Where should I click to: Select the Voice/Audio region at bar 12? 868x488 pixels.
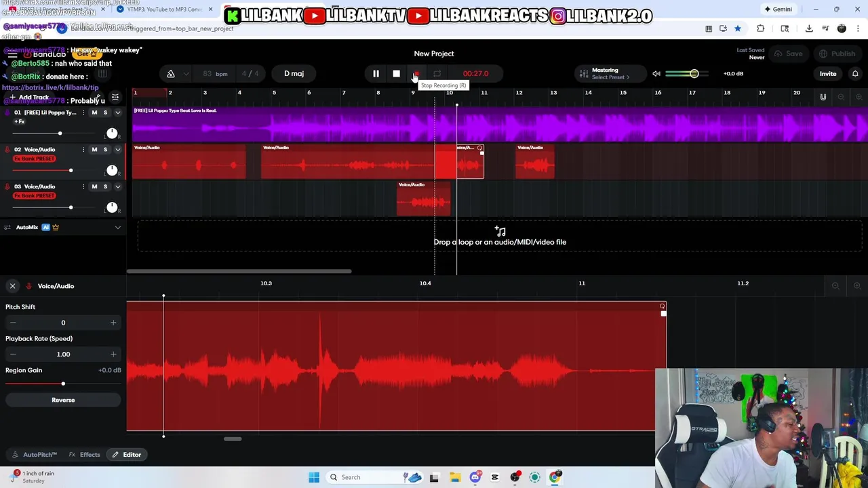(x=535, y=161)
